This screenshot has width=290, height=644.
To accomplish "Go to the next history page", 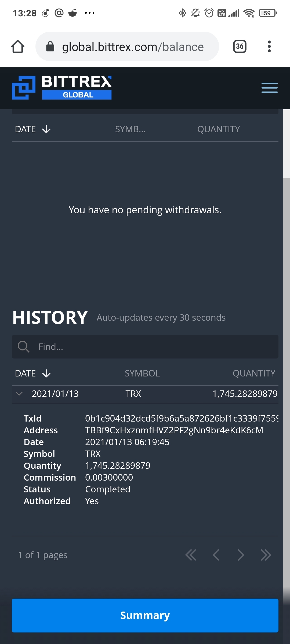I will pos(241,555).
